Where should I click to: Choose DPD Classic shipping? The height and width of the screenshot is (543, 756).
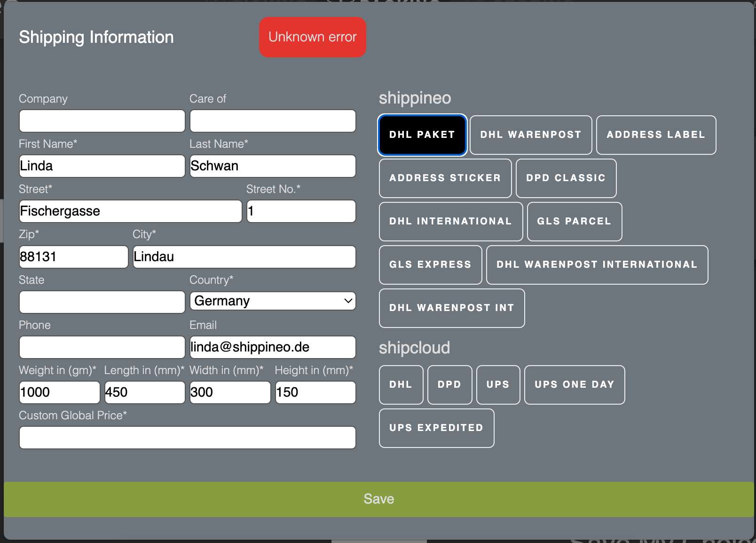[566, 178]
